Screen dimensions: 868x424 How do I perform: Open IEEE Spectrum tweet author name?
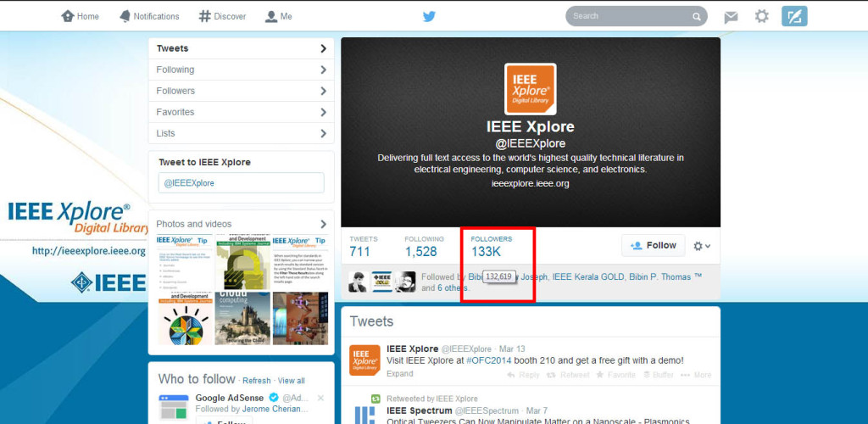click(419, 410)
